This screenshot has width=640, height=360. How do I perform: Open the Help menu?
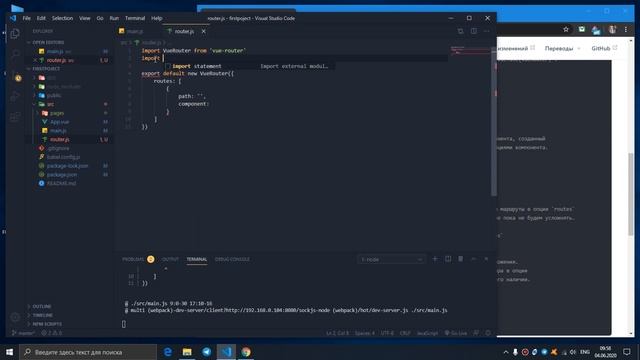(157, 18)
